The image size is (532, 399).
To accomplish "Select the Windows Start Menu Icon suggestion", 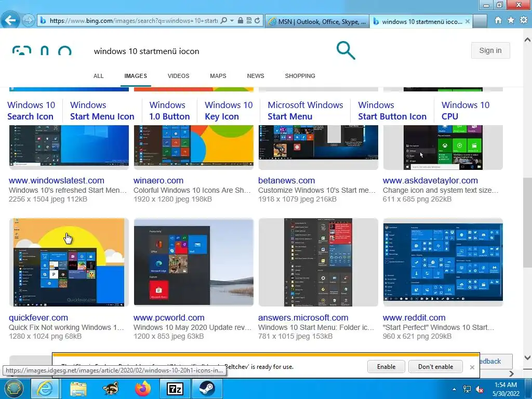I will [x=102, y=111].
